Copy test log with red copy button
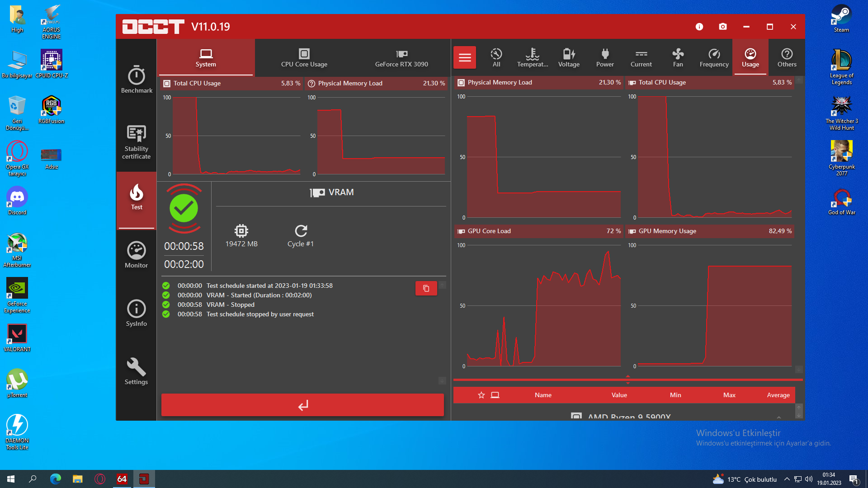Image resolution: width=868 pixels, height=488 pixels. 426,288
